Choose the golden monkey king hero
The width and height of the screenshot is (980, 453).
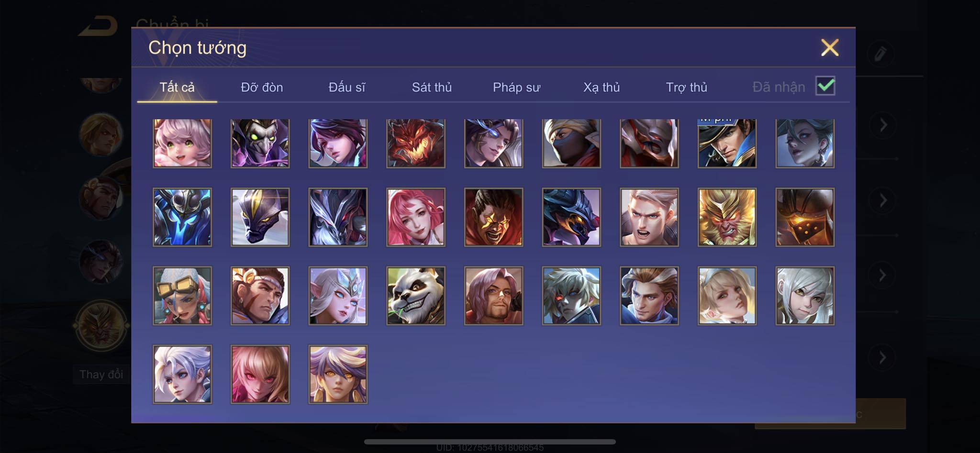point(727,217)
